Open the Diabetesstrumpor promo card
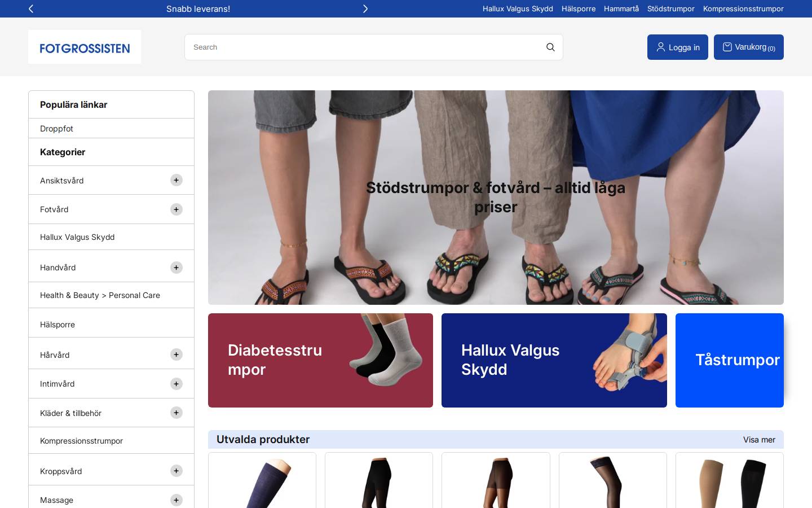This screenshot has height=508, width=812. point(320,360)
